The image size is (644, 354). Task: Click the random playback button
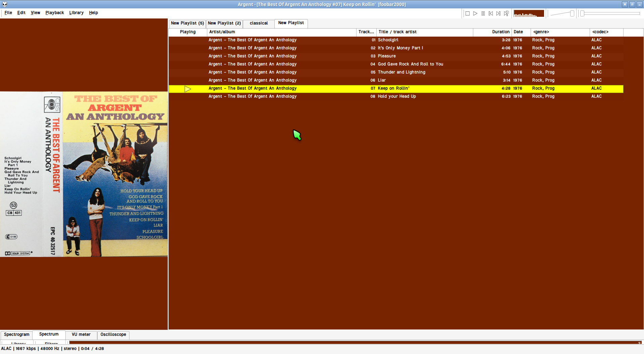pyautogui.click(x=506, y=13)
